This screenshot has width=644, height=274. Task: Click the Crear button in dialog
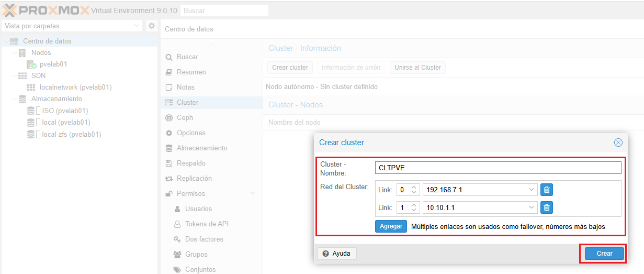604,253
